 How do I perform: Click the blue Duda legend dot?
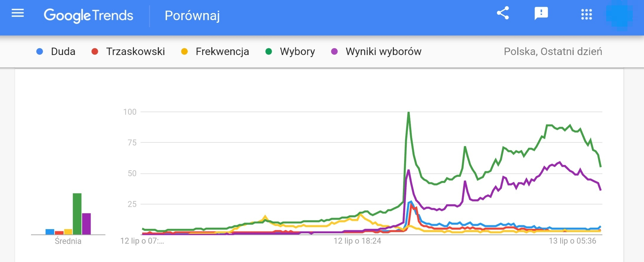40,52
